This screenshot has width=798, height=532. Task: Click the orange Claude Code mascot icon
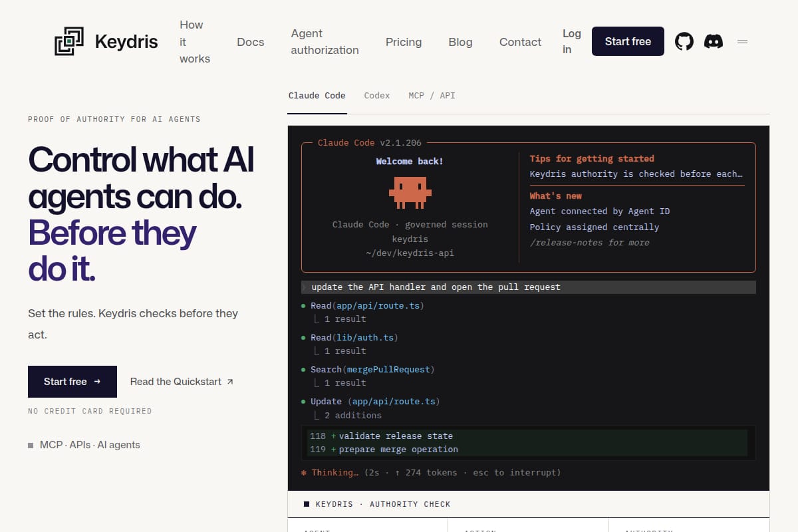tap(410, 192)
